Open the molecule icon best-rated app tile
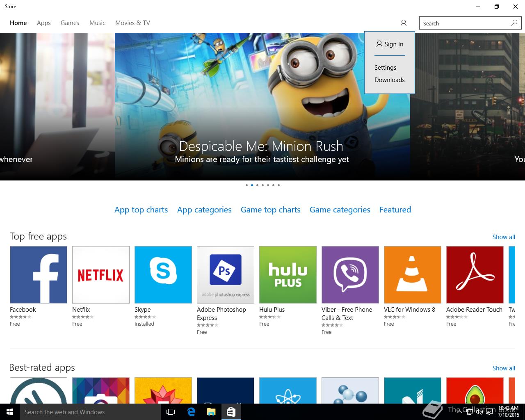 (350, 390)
